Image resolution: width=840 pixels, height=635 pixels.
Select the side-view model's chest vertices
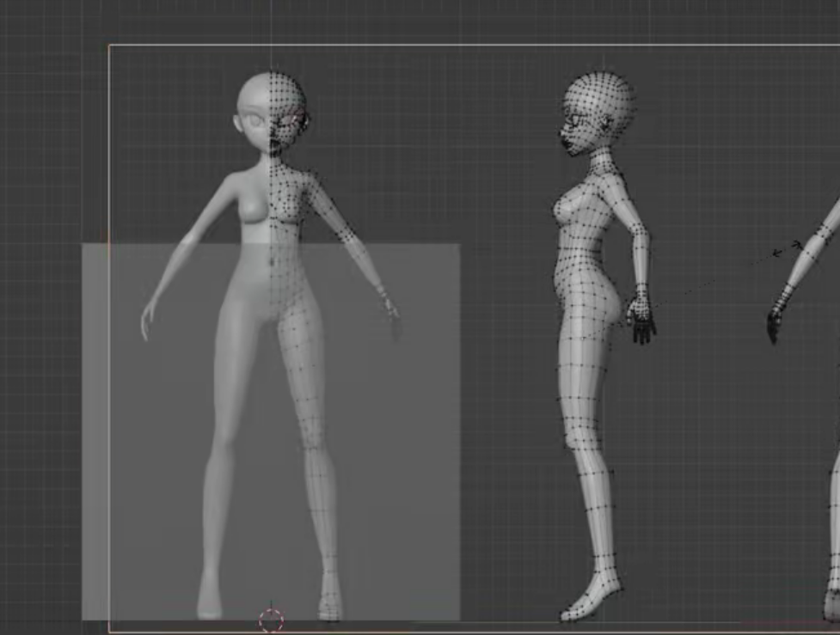[x=572, y=206]
